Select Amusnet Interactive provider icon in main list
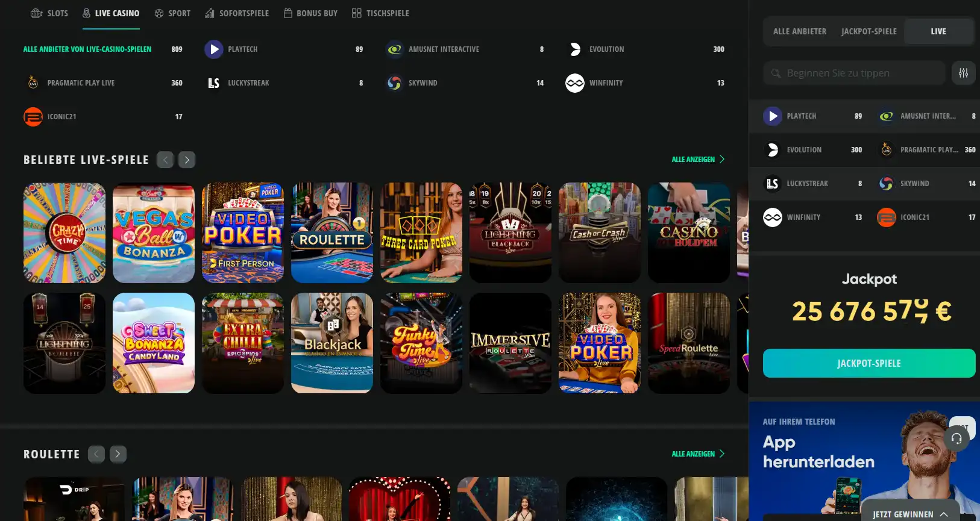This screenshot has width=980, height=521. click(395, 49)
